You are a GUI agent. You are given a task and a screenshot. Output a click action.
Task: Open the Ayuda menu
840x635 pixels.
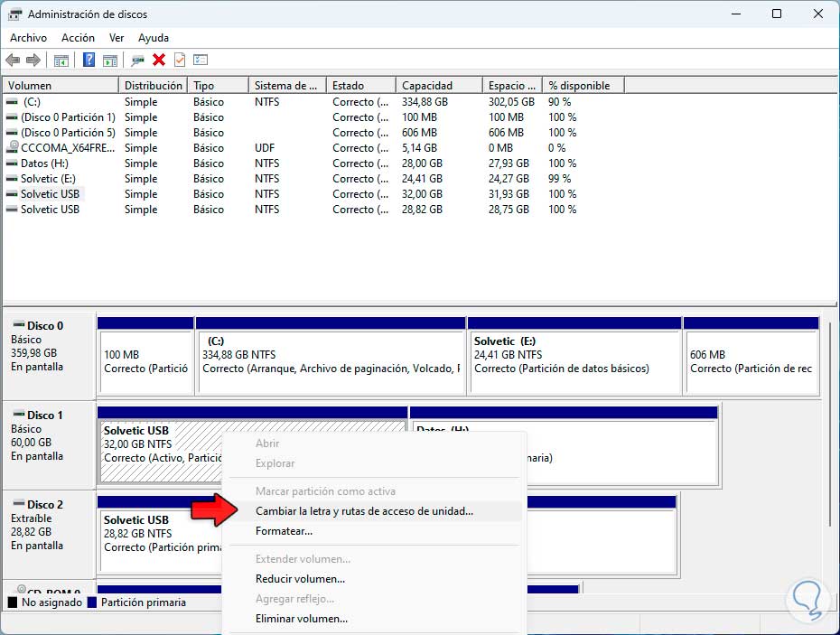tap(154, 38)
